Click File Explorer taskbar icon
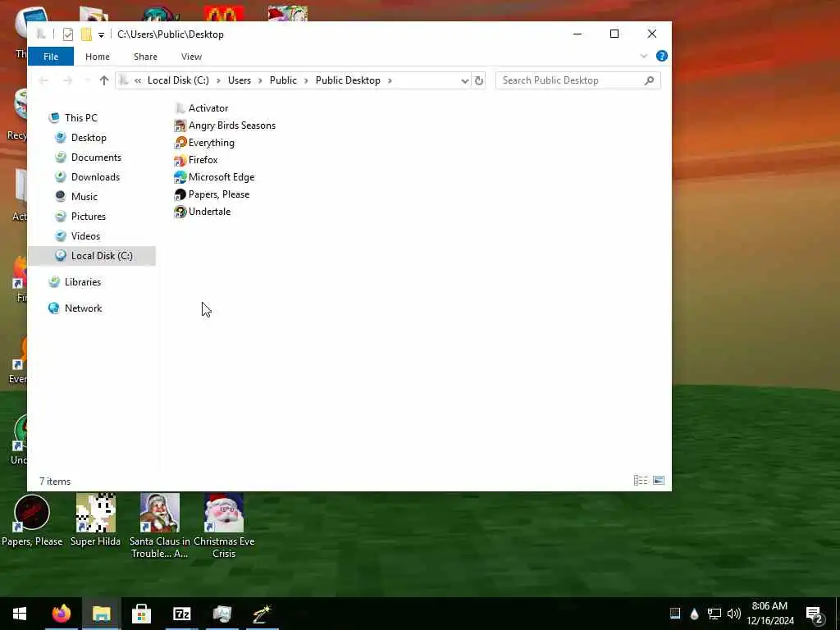 [101, 614]
